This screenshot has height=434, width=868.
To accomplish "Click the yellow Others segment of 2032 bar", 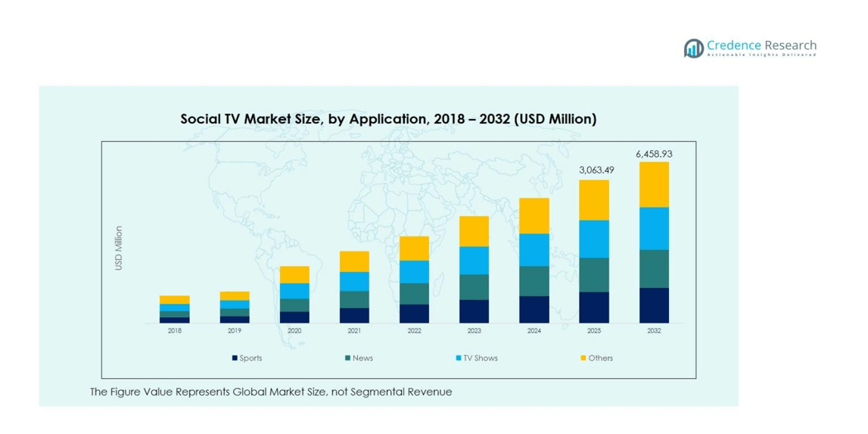I will 654,184.
